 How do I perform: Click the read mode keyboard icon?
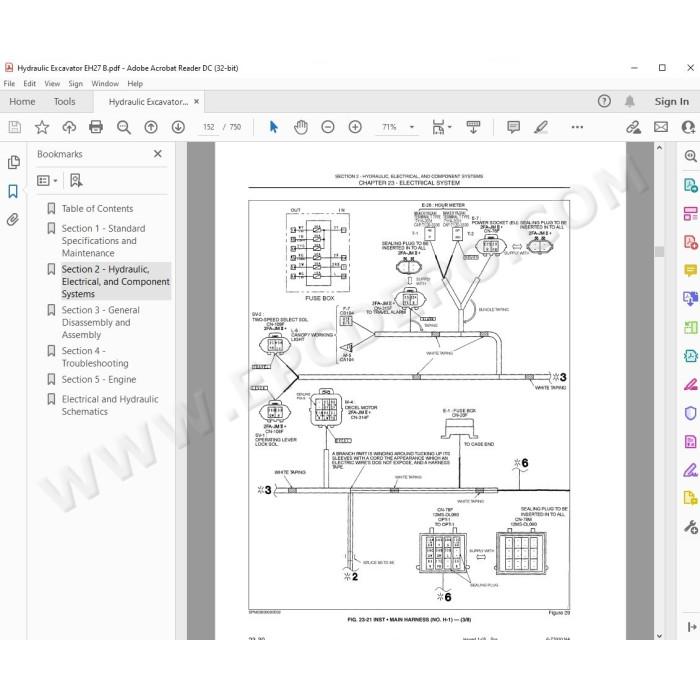[473, 127]
